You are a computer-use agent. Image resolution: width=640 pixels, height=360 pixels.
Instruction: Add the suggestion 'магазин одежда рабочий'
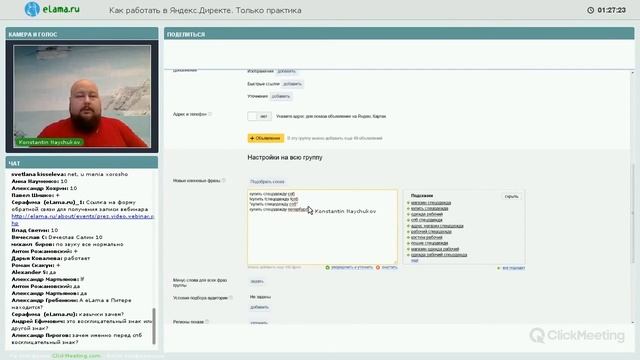point(435,249)
